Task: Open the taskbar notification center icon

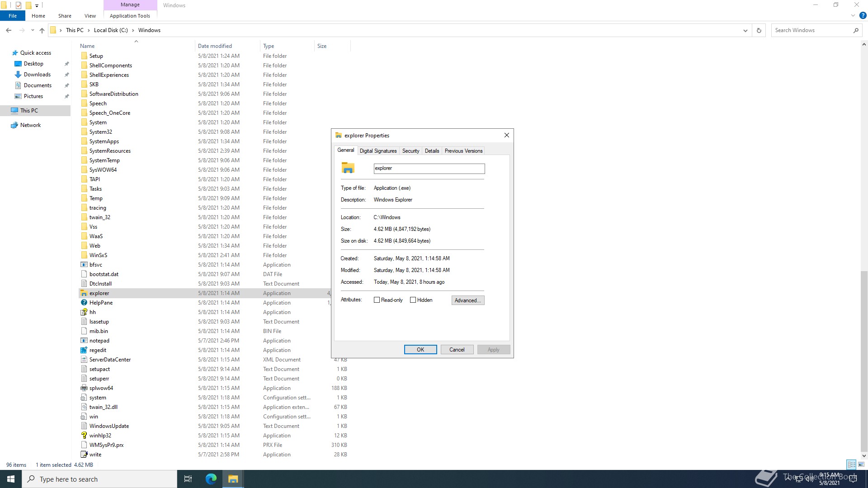Action: (x=853, y=479)
